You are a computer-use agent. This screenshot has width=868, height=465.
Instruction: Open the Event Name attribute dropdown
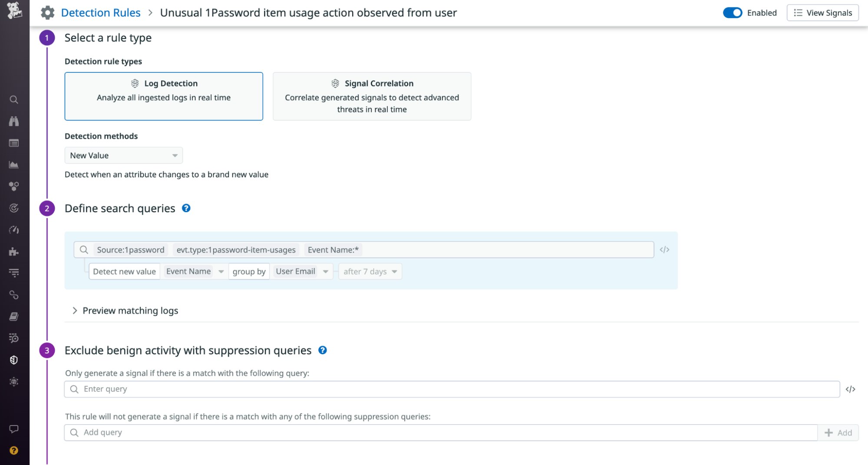[194, 272]
